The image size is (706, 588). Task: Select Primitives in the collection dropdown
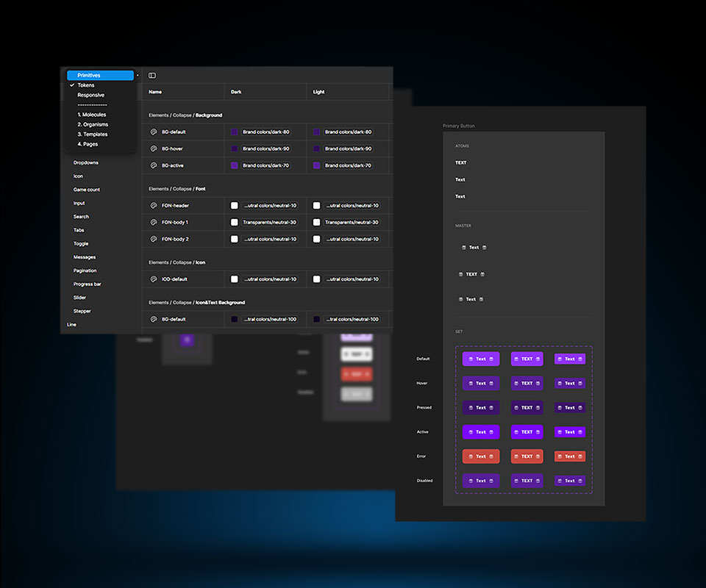tap(99, 76)
